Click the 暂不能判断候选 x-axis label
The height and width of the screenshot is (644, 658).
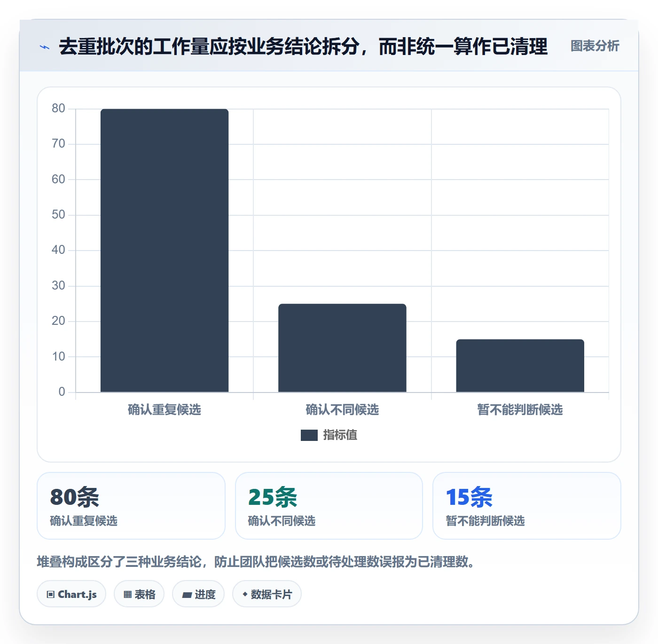(x=520, y=410)
